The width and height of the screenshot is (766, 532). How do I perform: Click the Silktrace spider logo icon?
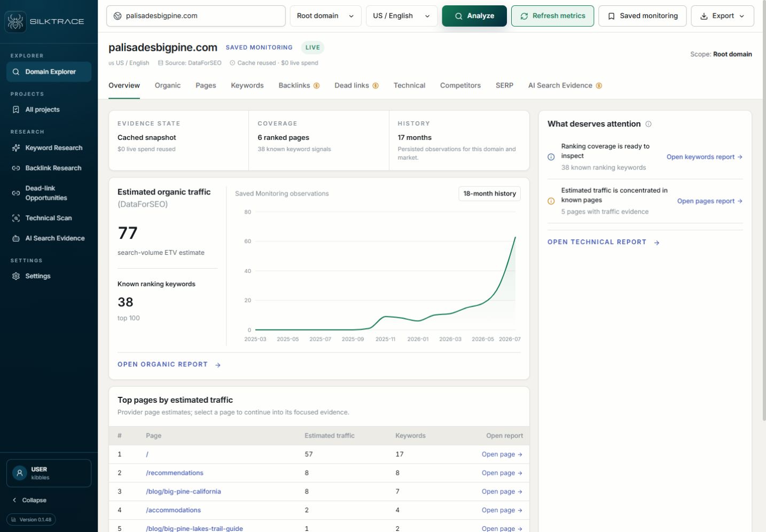pos(15,21)
